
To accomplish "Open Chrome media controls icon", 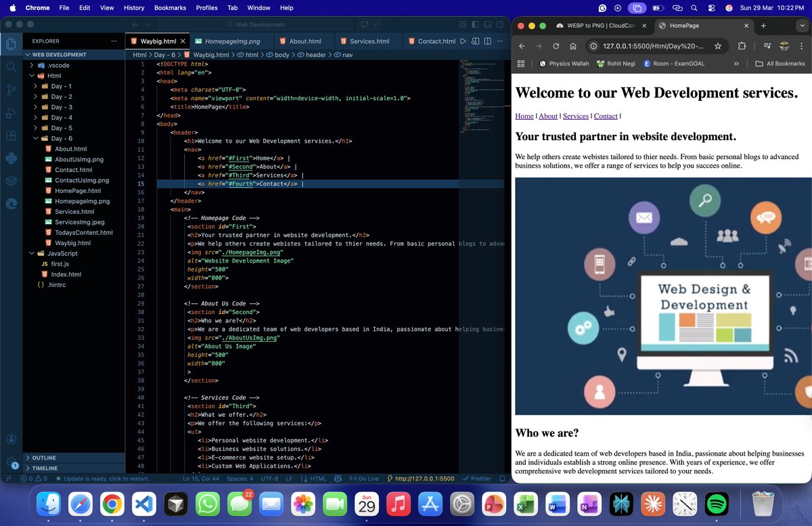I will [767, 46].
